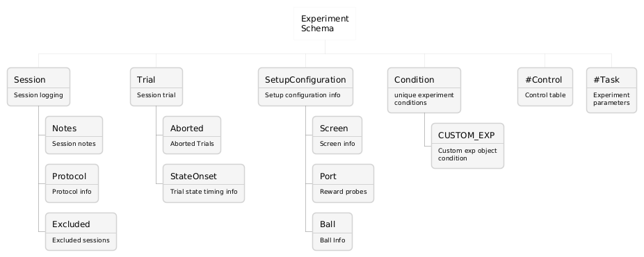Click the 'Session logging' description text

click(x=39, y=95)
